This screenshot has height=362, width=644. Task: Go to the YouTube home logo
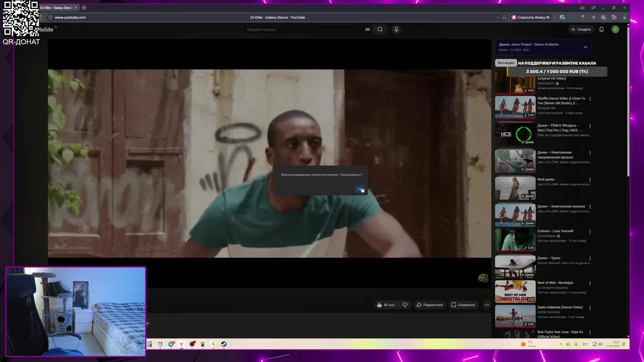coord(45,30)
